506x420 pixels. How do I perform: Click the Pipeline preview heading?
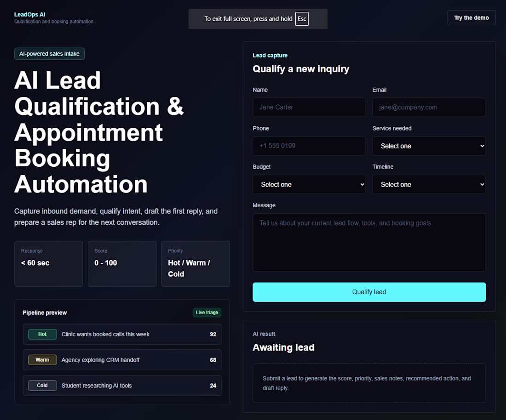tap(45, 312)
